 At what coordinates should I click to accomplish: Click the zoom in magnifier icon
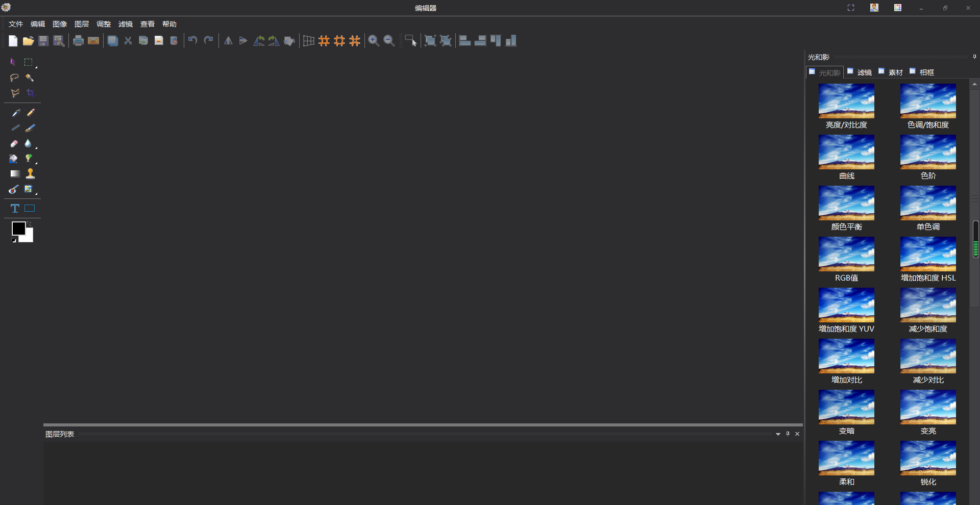[x=374, y=41]
